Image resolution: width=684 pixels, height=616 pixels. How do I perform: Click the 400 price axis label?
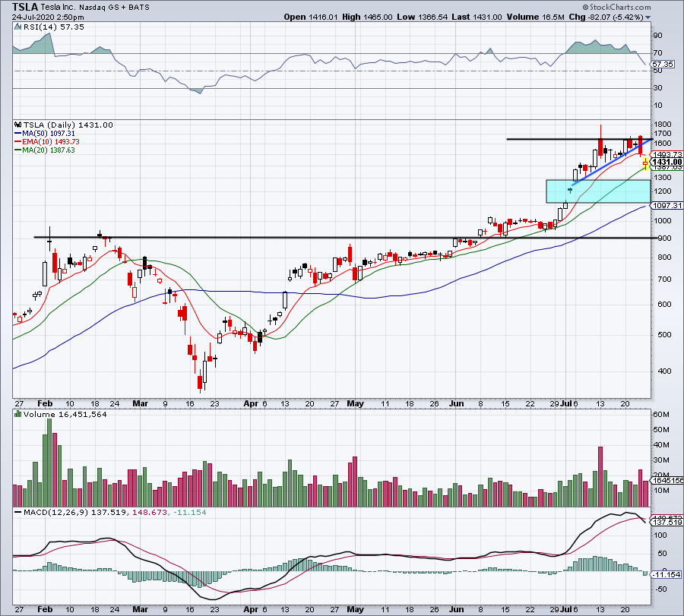point(665,371)
